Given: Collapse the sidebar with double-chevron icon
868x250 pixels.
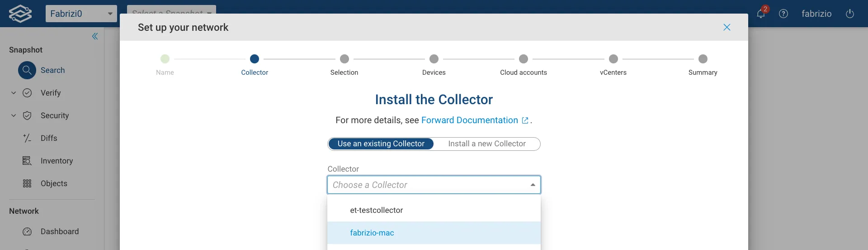Looking at the screenshot, I should [x=95, y=36].
